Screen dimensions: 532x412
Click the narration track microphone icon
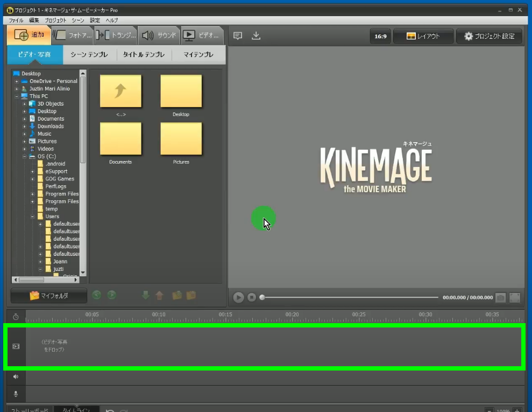(x=16, y=394)
